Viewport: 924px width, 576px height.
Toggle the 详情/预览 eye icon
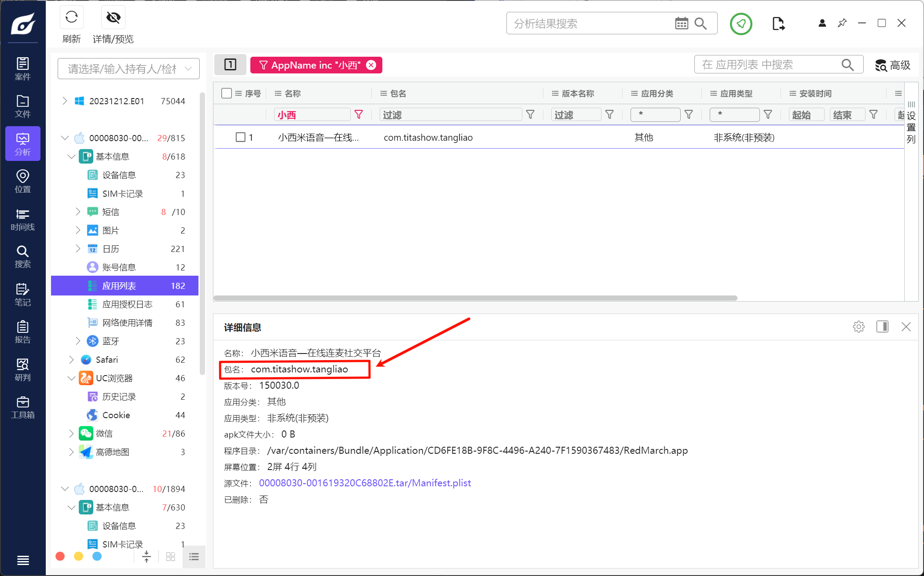pyautogui.click(x=113, y=18)
